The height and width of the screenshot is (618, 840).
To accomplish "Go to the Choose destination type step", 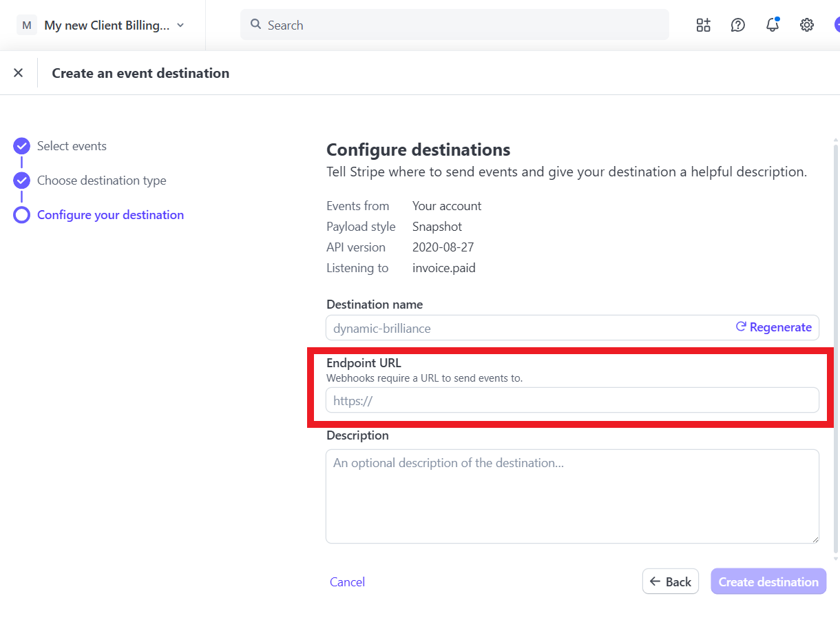I will coord(101,181).
